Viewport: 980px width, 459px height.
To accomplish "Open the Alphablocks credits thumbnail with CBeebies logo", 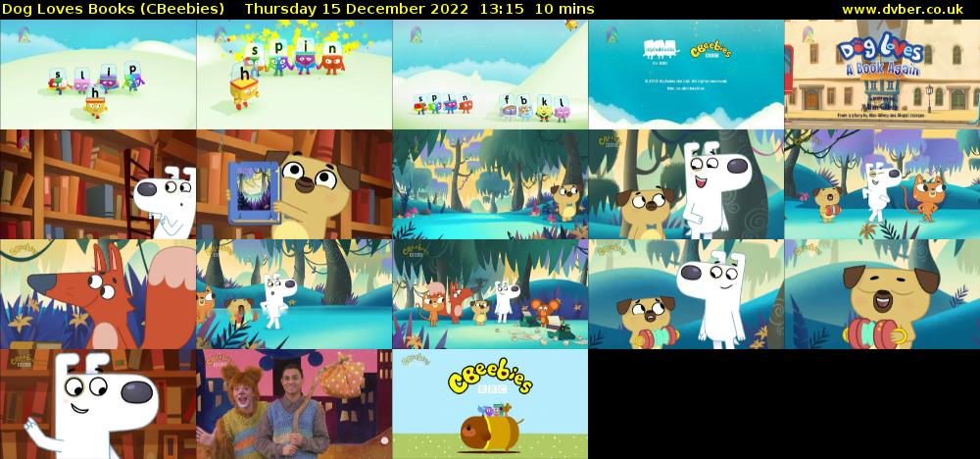I will coord(686,75).
